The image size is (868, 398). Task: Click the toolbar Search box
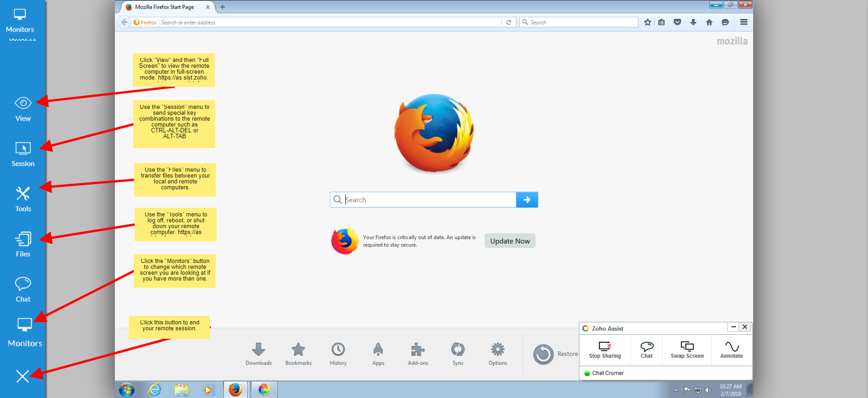579,22
